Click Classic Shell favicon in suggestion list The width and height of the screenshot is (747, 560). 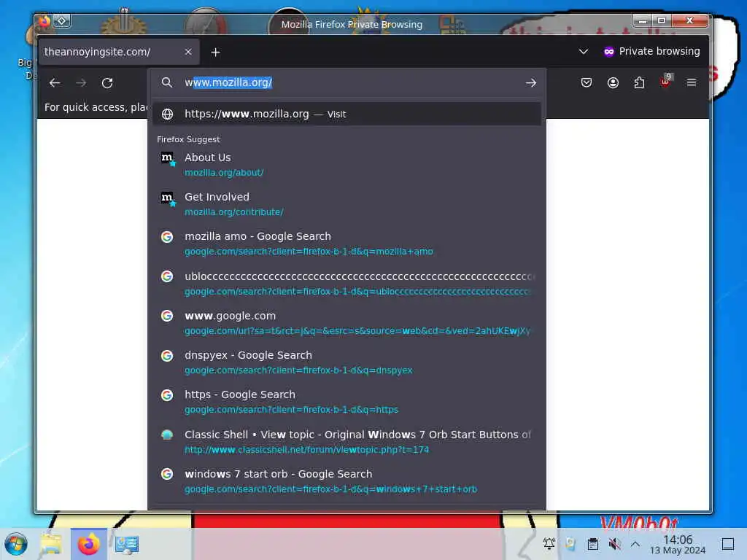tap(167, 435)
